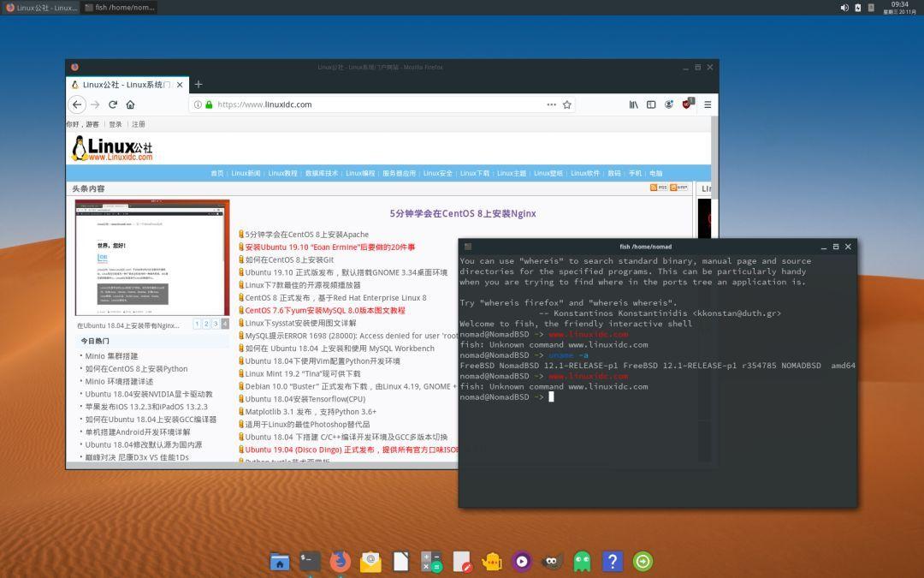Click the 注册 register link
This screenshot has width=924, height=578.
pyautogui.click(x=139, y=124)
